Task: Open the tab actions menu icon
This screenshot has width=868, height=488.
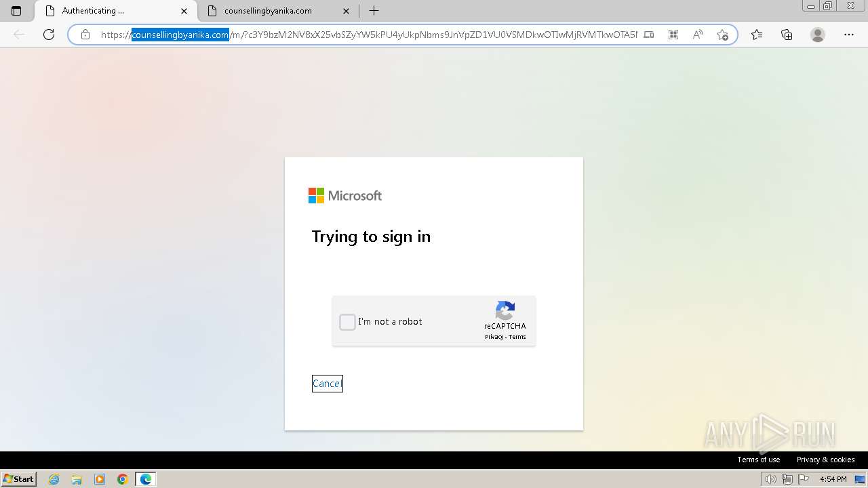Action: click(16, 11)
